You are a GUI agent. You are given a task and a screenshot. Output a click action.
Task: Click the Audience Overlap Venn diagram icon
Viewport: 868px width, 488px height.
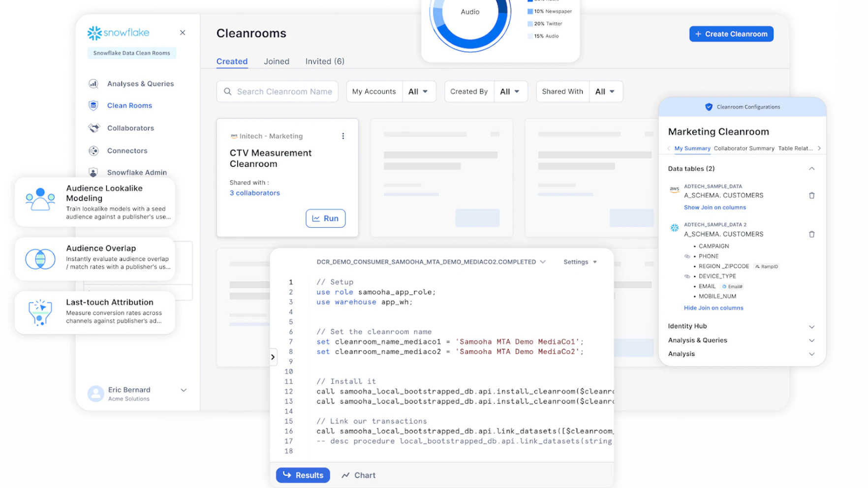coord(40,259)
